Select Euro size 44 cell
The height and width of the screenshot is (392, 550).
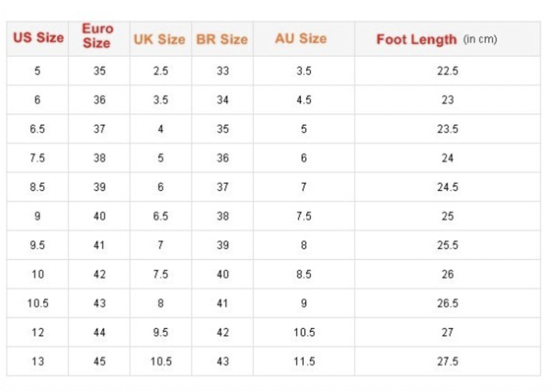tap(99, 332)
